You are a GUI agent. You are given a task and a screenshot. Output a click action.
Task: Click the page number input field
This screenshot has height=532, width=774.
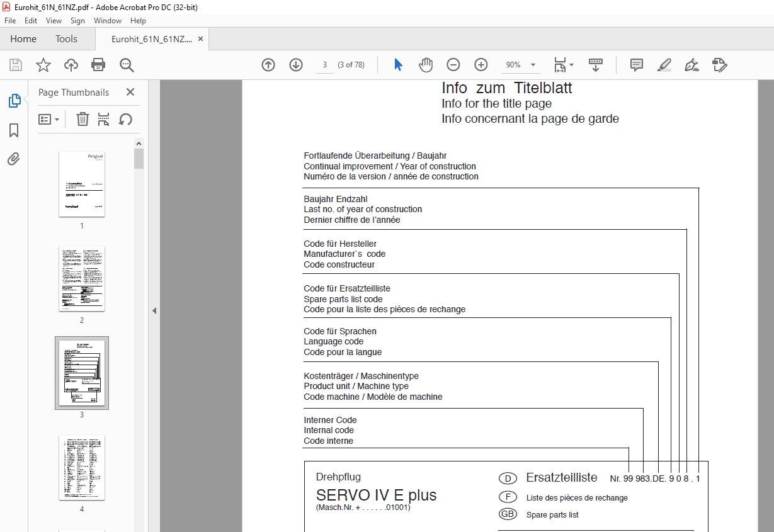tap(324, 65)
